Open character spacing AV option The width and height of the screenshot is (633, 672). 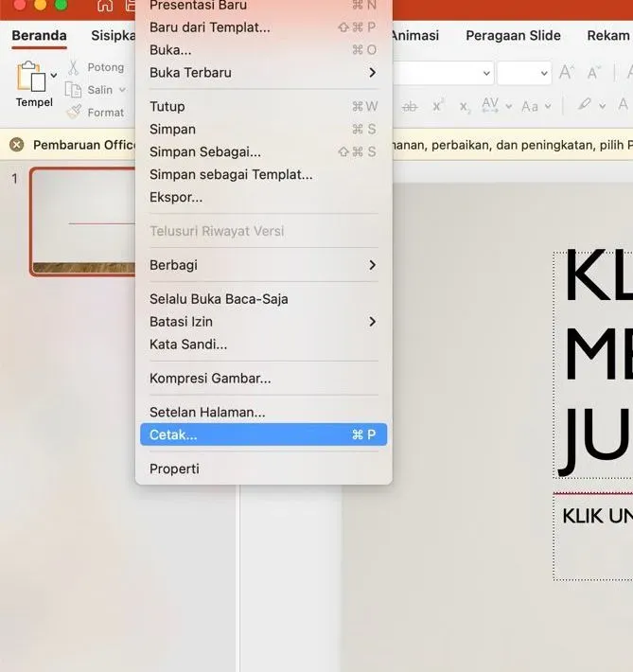490,105
